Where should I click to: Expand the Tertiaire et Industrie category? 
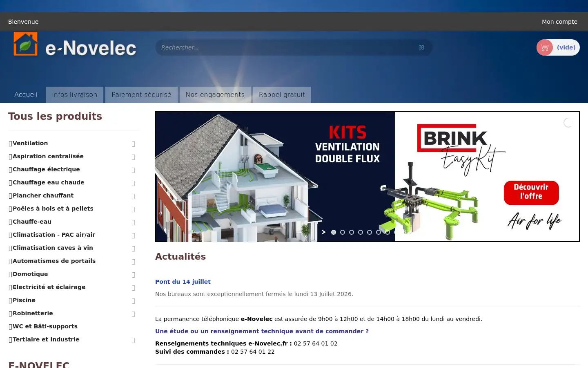pos(134,340)
